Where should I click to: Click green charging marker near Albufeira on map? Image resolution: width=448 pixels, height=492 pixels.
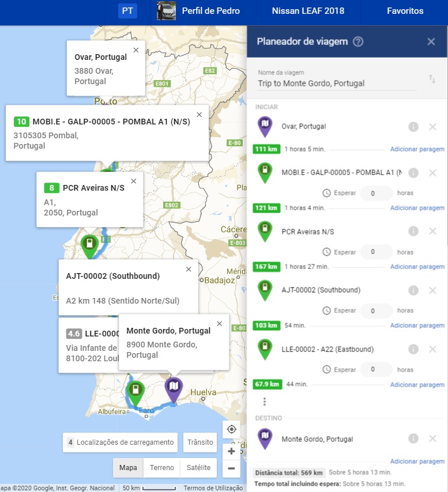tap(135, 392)
